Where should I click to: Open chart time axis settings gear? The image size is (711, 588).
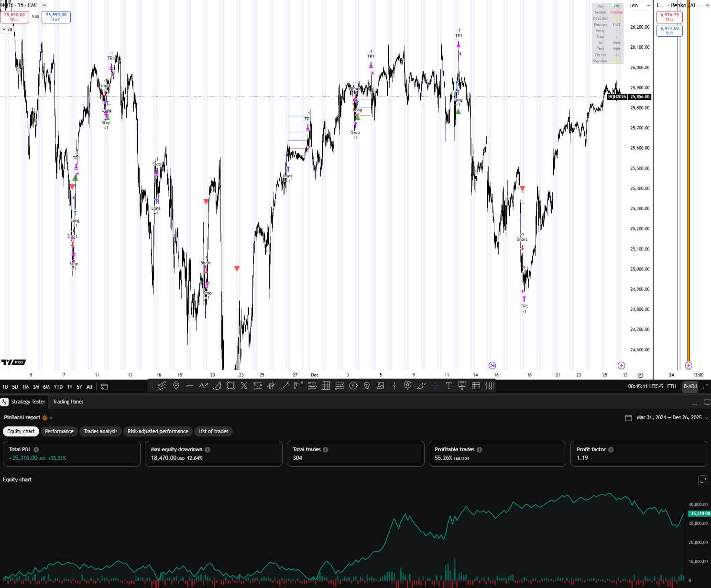(640, 375)
